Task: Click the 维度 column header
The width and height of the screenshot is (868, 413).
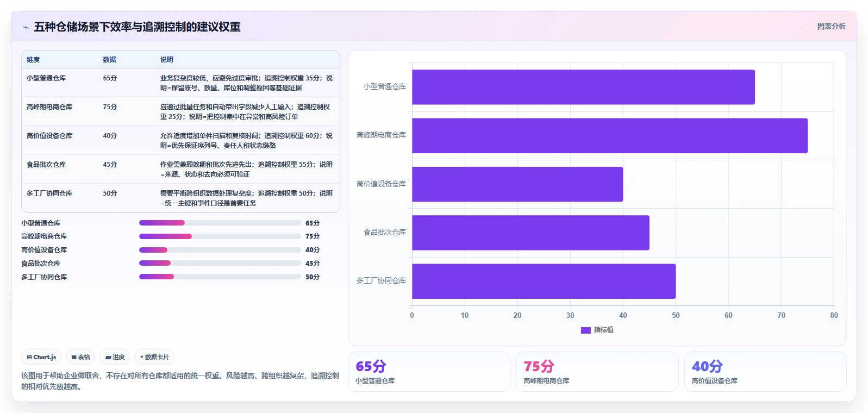Action: 33,60
